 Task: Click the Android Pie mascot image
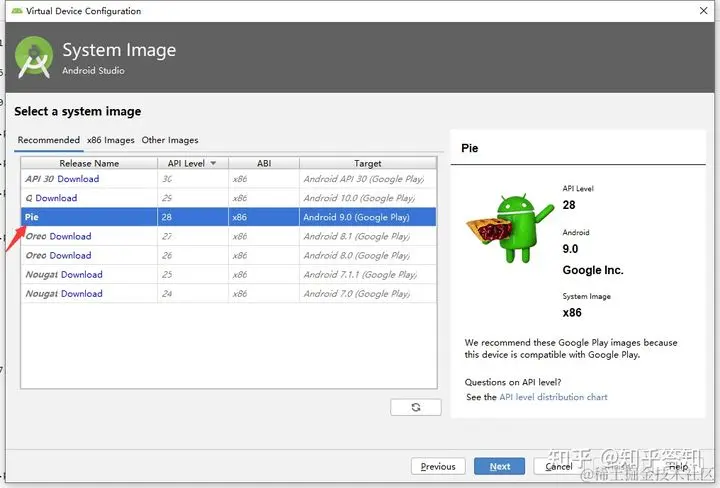(510, 228)
